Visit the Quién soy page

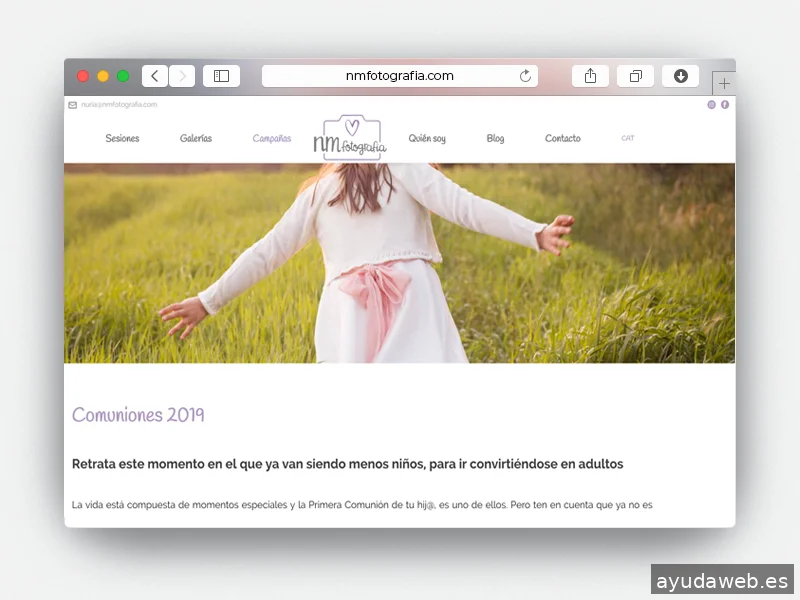(x=427, y=138)
